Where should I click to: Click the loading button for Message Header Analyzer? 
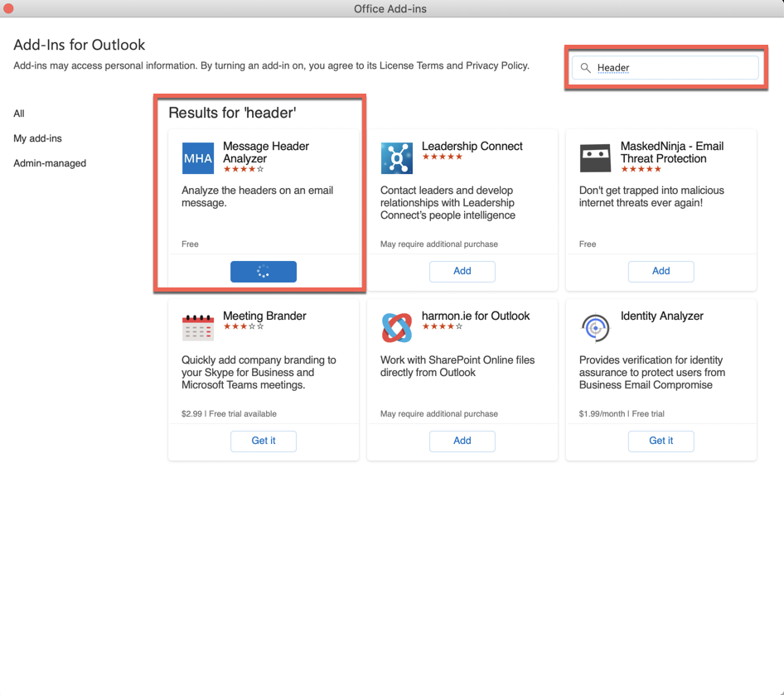(264, 272)
